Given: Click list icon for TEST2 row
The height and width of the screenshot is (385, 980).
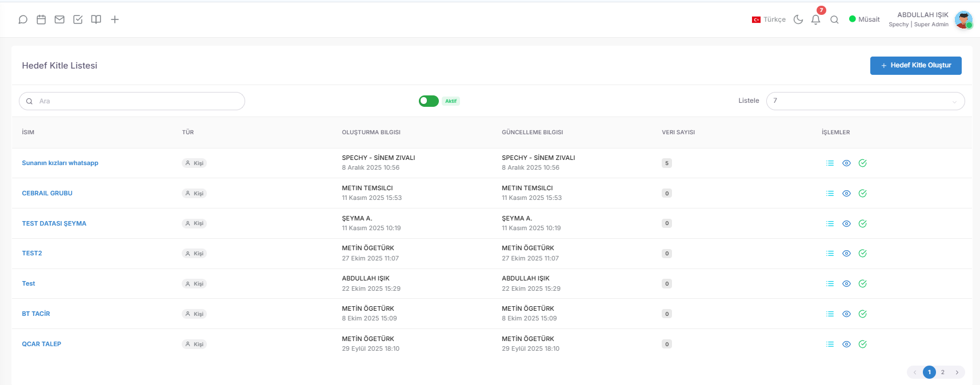Looking at the screenshot, I should point(830,254).
